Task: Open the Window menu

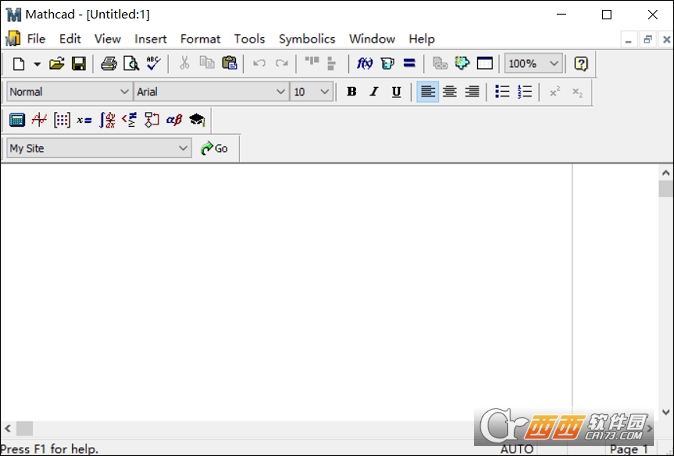Action: [372, 39]
